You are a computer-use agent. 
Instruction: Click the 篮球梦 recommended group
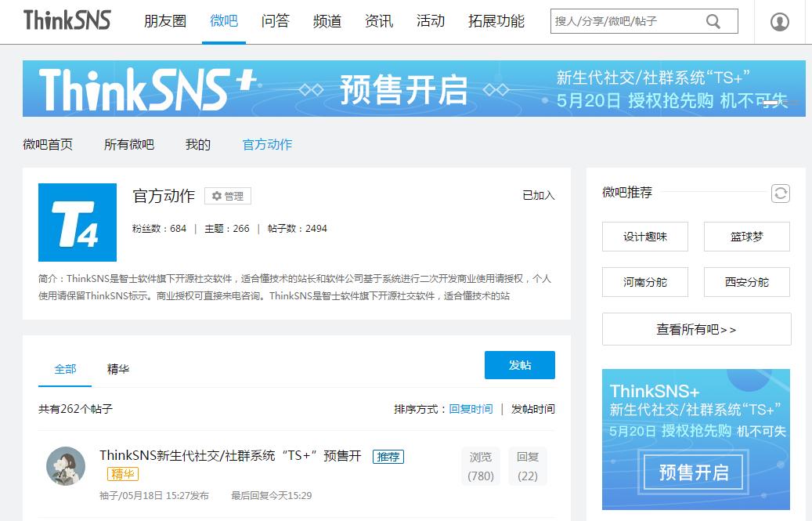pos(746,237)
